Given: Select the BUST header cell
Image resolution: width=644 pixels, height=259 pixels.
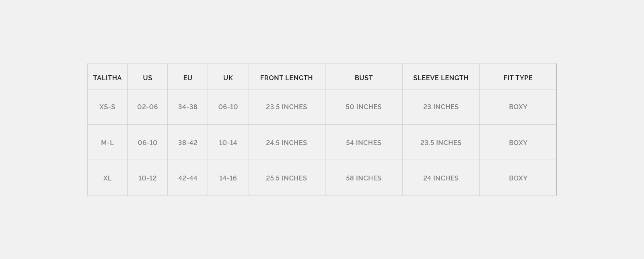Looking at the screenshot, I should click(364, 78).
